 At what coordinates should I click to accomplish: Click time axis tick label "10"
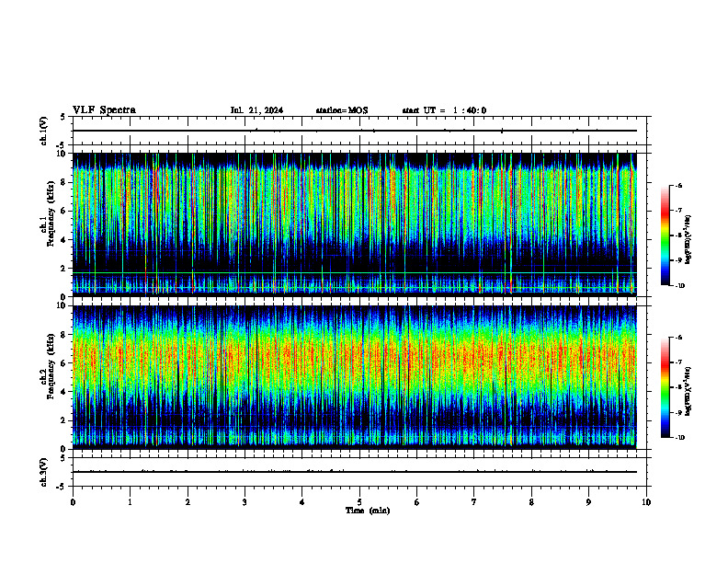point(646,502)
